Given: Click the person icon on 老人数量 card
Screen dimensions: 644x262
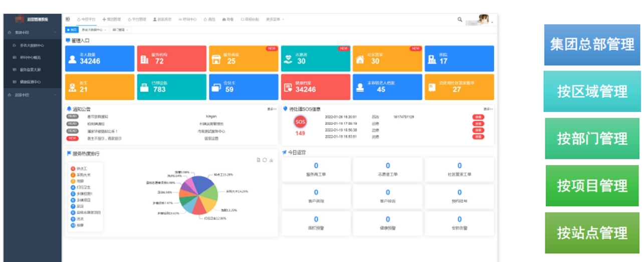Looking at the screenshot, I should (72, 60).
